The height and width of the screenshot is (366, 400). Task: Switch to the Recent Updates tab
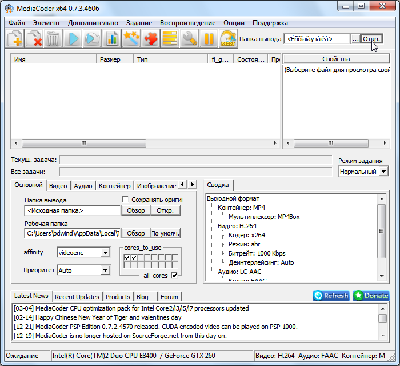click(77, 297)
